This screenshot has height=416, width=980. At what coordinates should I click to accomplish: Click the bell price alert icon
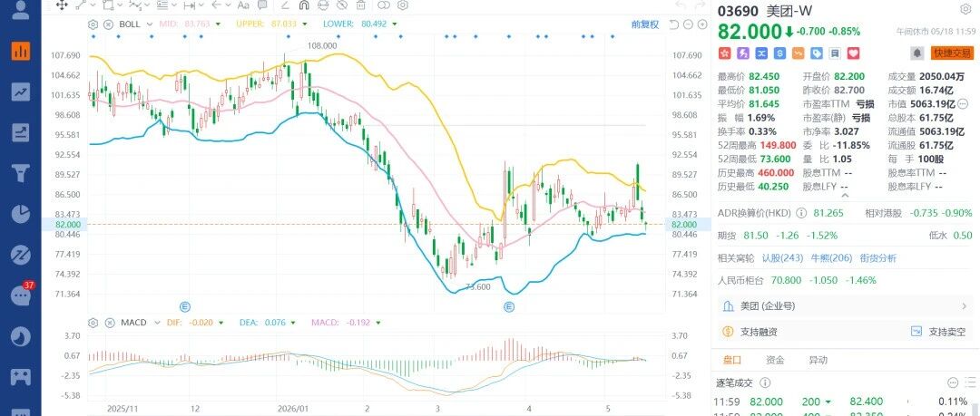(x=917, y=53)
